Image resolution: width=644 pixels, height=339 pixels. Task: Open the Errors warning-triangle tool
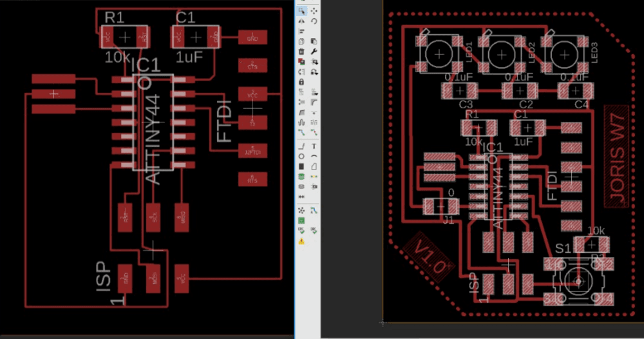pos(301,242)
